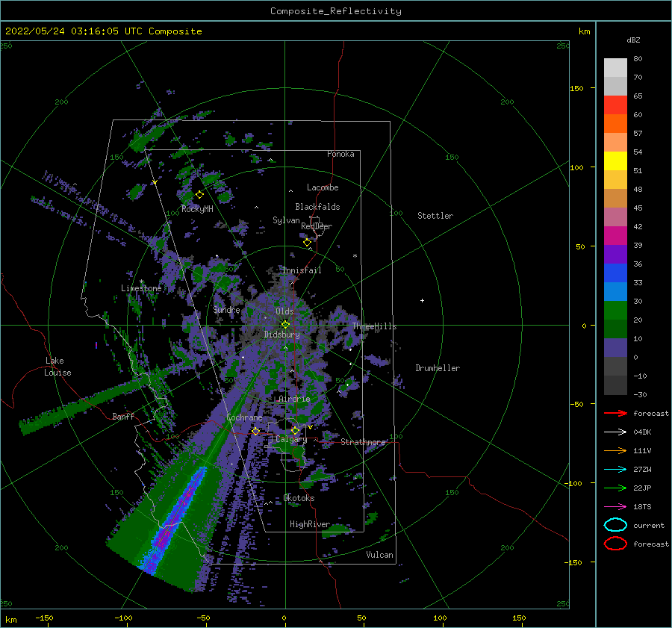Click the ThreeHills label
Image resolution: width=672 pixels, height=628 pixels.
tap(375, 326)
